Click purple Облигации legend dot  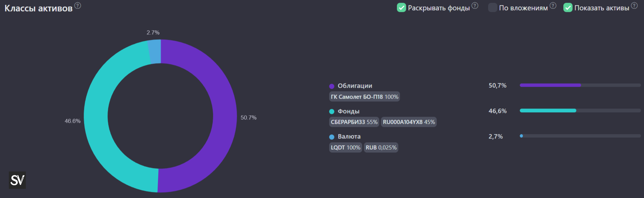tap(332, 86)
